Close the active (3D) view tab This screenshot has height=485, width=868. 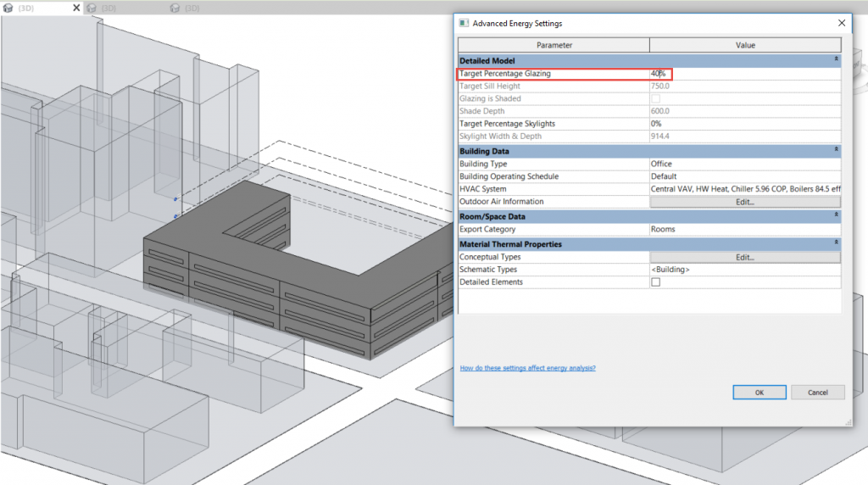(76, 8)
